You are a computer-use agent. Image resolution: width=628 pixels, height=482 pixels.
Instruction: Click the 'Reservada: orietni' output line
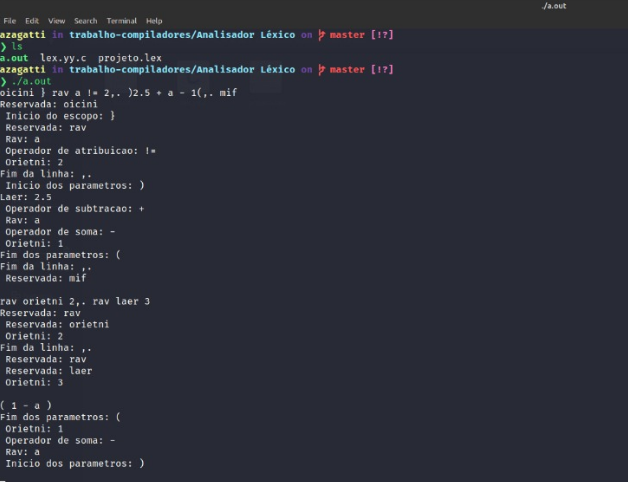pyautogui.click(x=57, y=325)
